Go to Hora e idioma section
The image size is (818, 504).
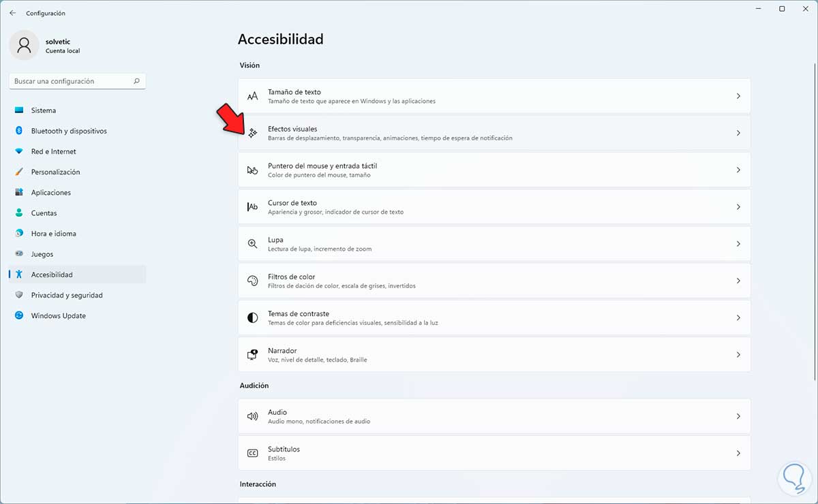(x=53, y=234)
